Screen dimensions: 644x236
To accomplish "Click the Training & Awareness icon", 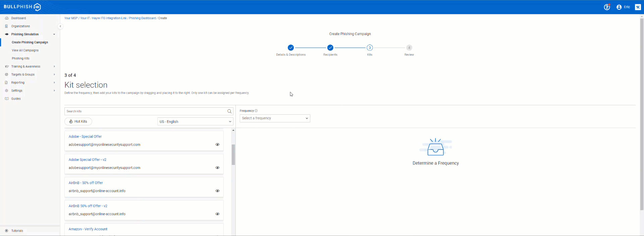I will pos(7,66).
